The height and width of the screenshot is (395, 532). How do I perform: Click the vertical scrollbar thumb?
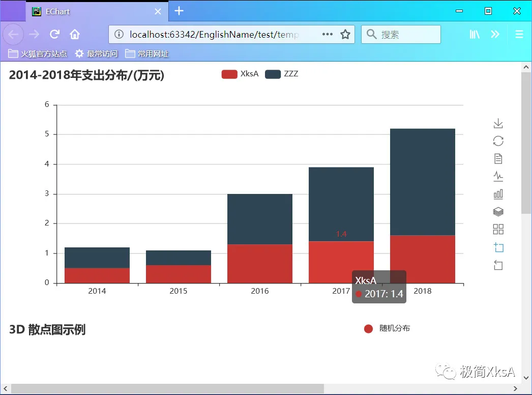click(526, 143)
